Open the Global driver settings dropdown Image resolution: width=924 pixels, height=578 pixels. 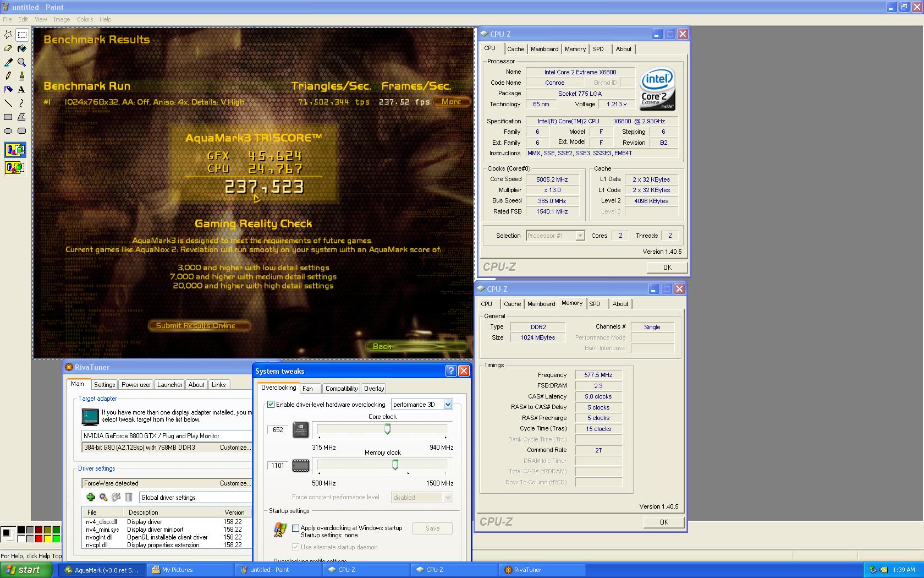[x=195, y=498]
